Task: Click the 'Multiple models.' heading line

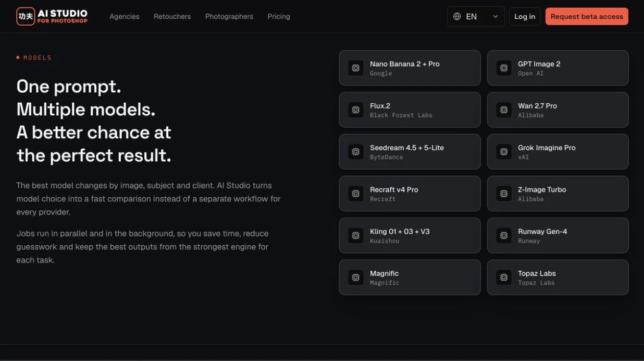Action: click(x=86, y=110)
